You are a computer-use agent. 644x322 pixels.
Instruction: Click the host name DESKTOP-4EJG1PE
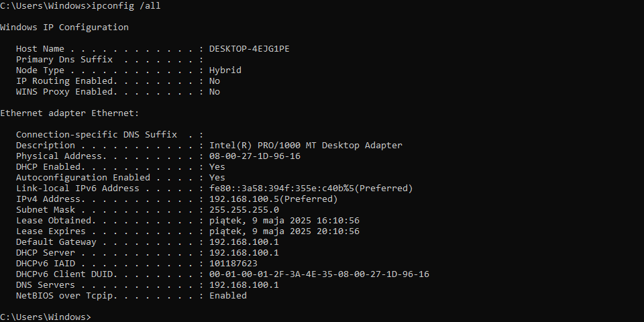[x=250, y=49]
